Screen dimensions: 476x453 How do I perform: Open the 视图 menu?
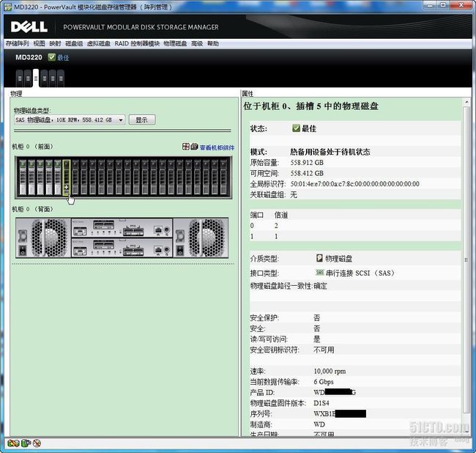point(39,43)
